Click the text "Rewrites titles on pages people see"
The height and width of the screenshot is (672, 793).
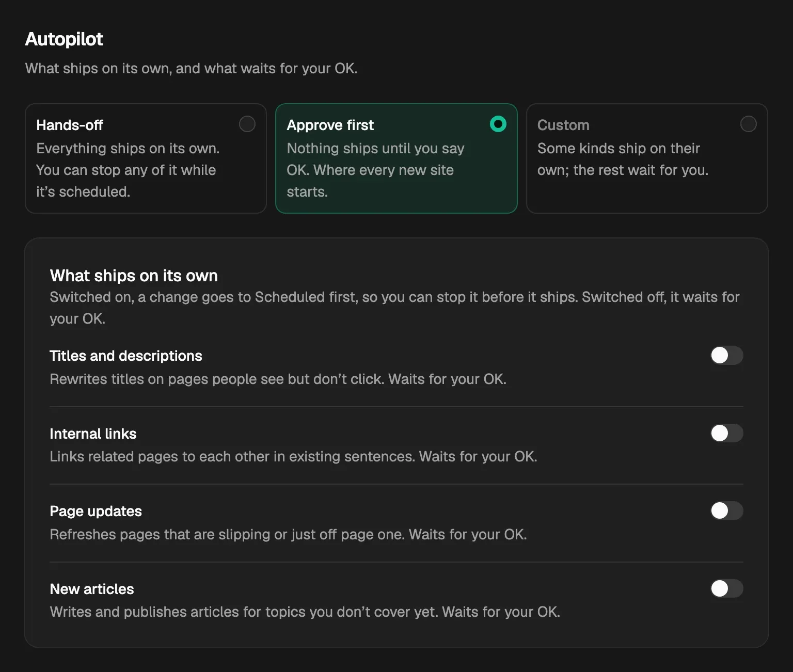[167, 379]
